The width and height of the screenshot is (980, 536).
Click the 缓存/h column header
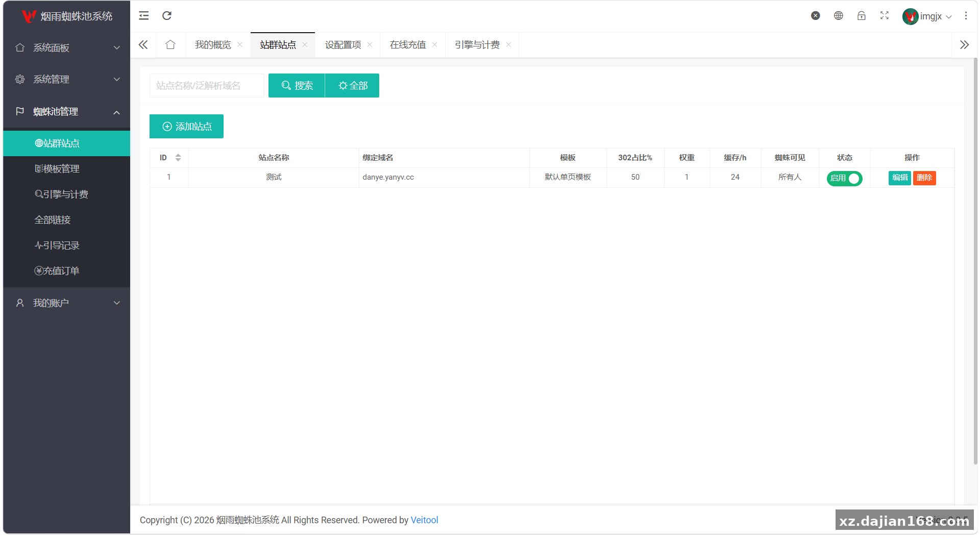click(735, 158)
